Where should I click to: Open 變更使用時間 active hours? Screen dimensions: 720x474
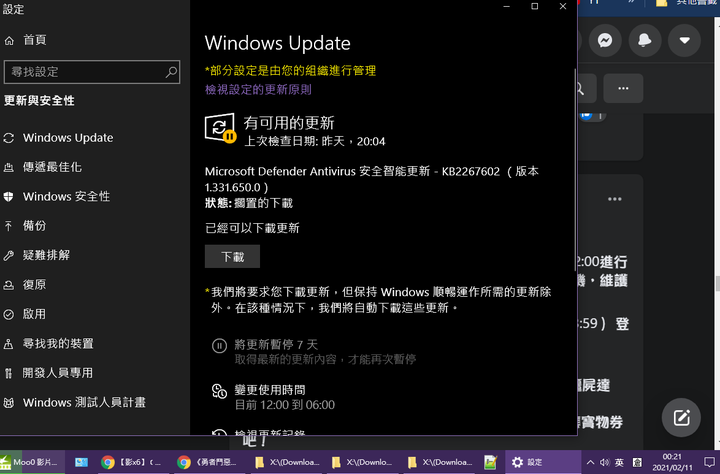(270, 390)
